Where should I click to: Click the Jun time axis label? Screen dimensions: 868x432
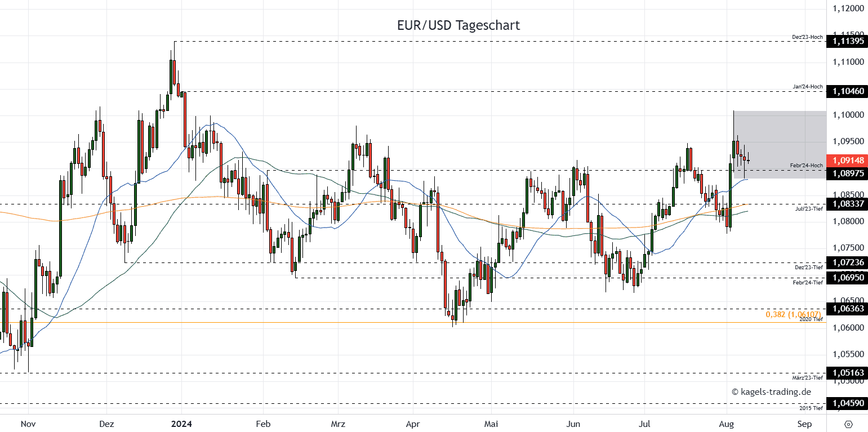pos(573,424)
